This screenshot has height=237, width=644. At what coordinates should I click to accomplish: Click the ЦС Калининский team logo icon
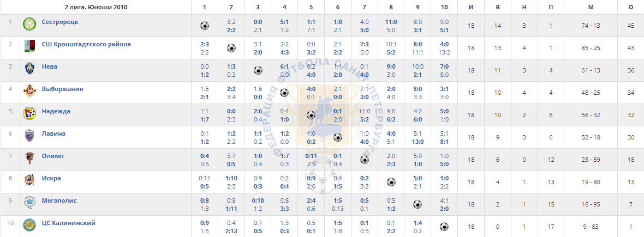coord(29,225)
